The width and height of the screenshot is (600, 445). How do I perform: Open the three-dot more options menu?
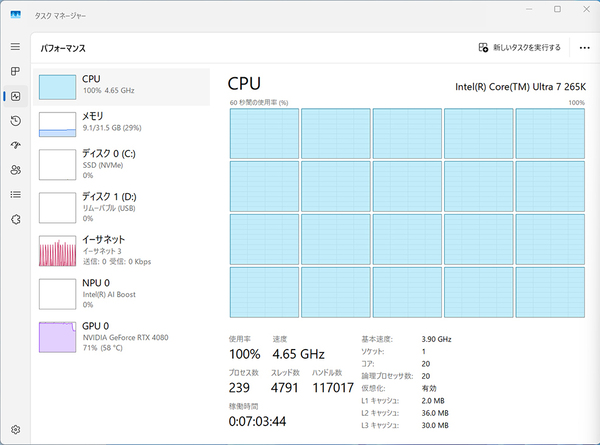click(x=584, y=47)
